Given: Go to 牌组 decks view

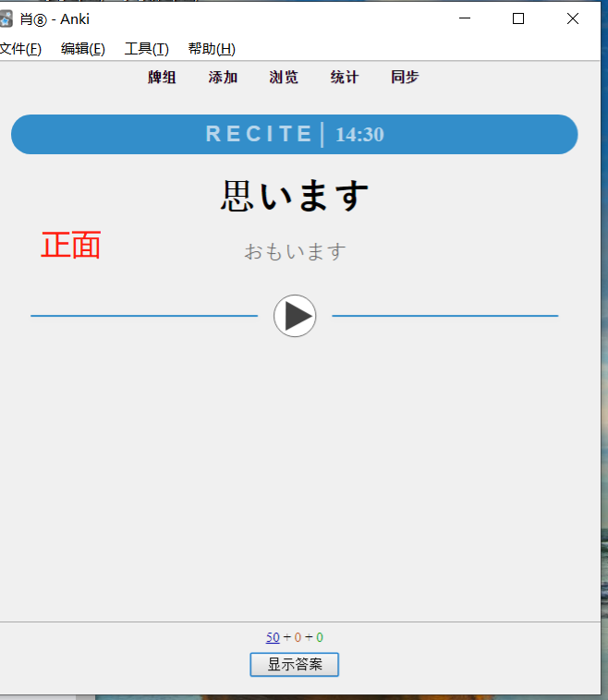Looking at the screenshot, I should (162, 78).
